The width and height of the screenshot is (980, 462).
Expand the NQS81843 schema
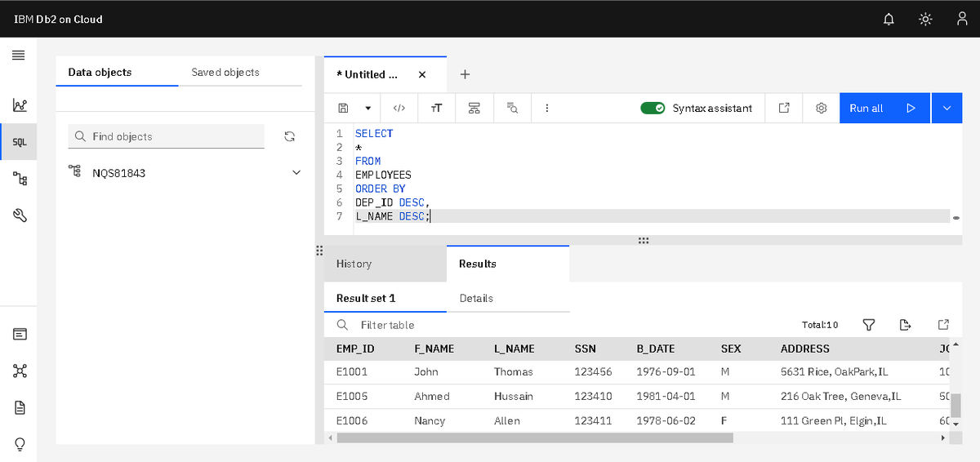[x=296, y=173]
